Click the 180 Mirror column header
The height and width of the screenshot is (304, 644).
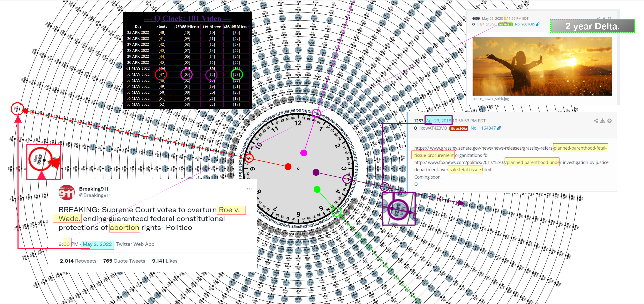point(211,26)
